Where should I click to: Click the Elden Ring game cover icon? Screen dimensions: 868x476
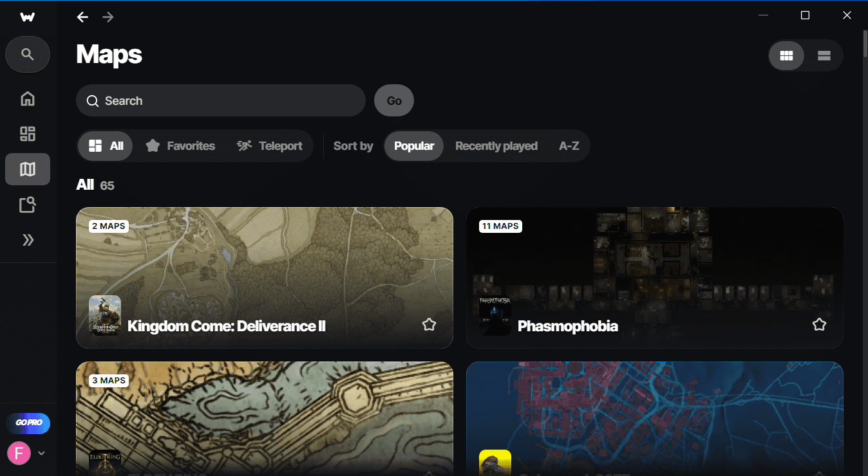click(x=105, y=462)
